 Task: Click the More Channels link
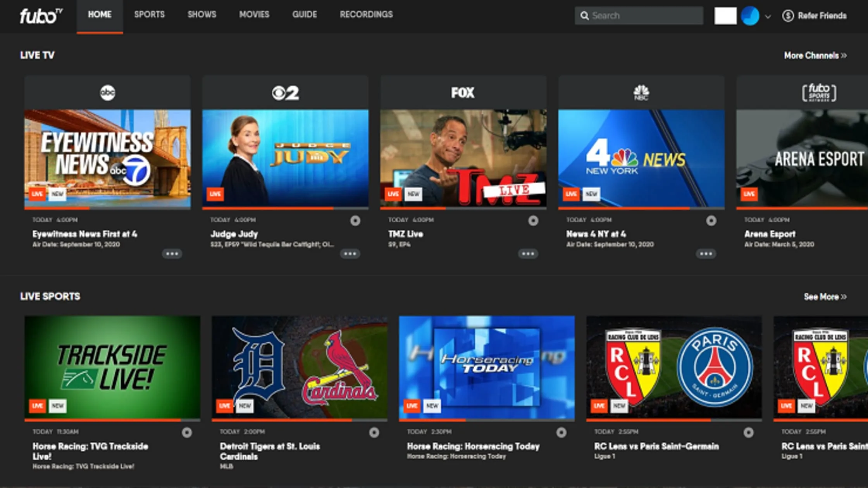815,55
